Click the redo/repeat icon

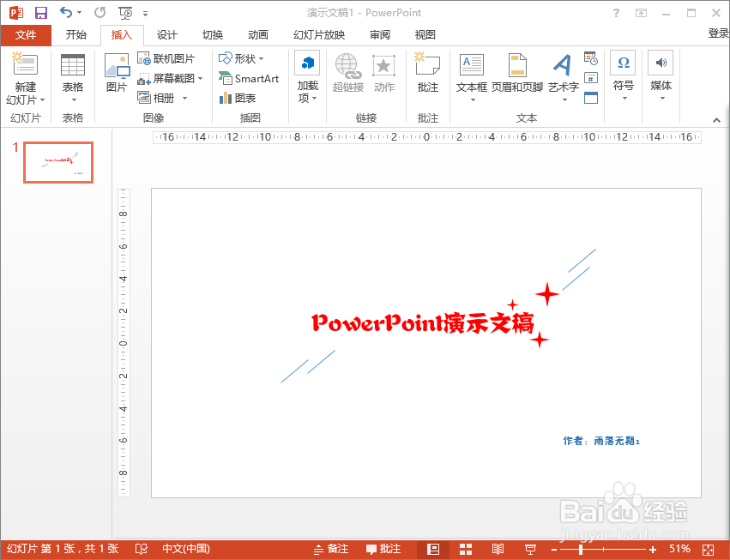click(100, 13)
